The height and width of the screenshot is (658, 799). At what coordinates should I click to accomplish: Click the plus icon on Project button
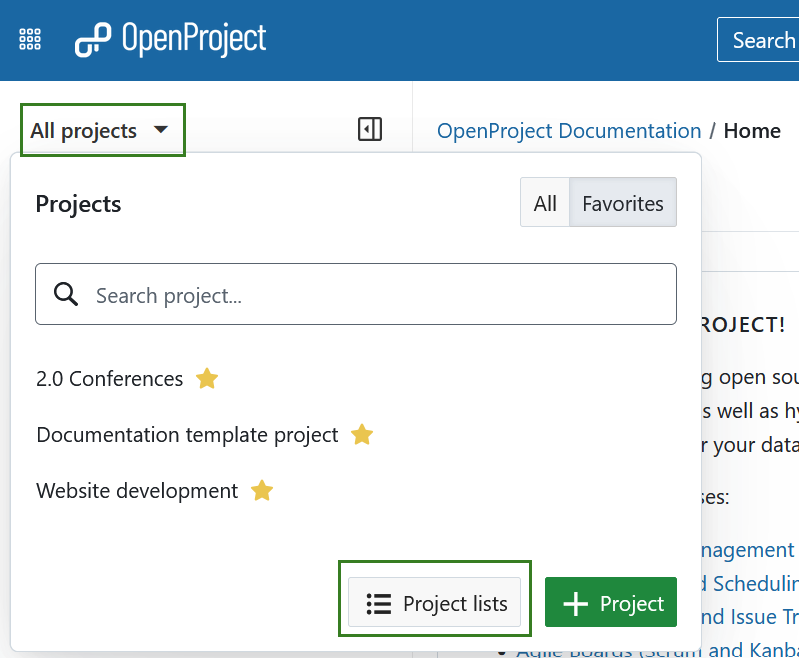point(575,603)
